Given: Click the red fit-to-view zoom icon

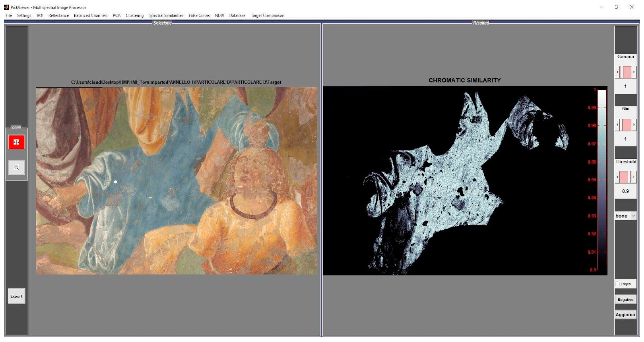Looking at the screenshot, I should [16, 142].
